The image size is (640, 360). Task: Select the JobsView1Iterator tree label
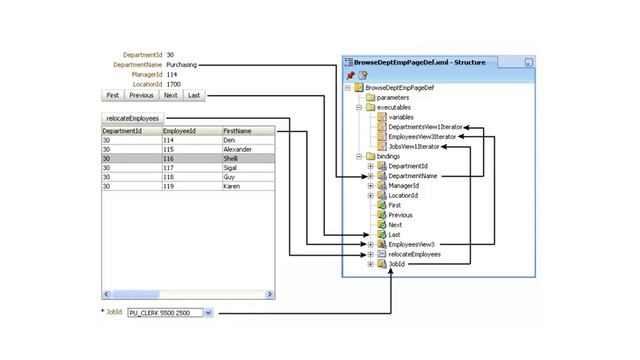[414, 147]
